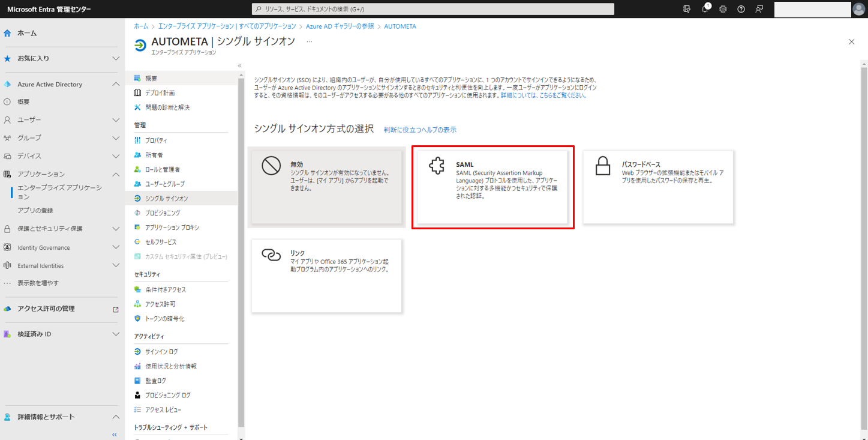Viewport: 868px width, 440px height.
Task: Close the AUTOMETA blade with X
Action: [851, 41]
